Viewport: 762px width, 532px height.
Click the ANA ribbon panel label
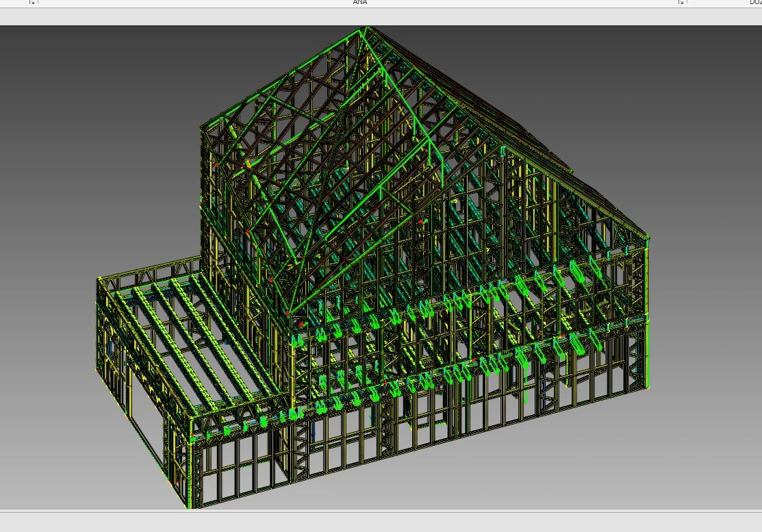click(x=359, y=3)
